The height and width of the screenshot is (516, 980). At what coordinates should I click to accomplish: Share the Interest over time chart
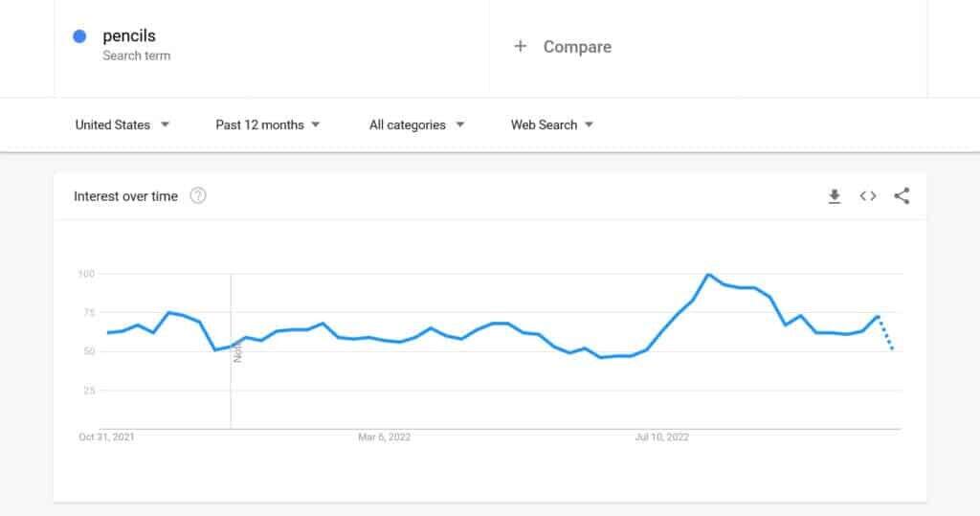click(902, 196)
